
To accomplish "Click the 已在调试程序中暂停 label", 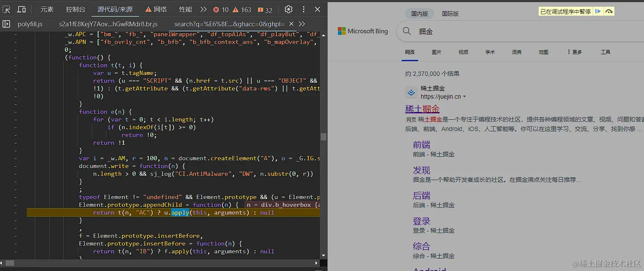I will point(565,12).
